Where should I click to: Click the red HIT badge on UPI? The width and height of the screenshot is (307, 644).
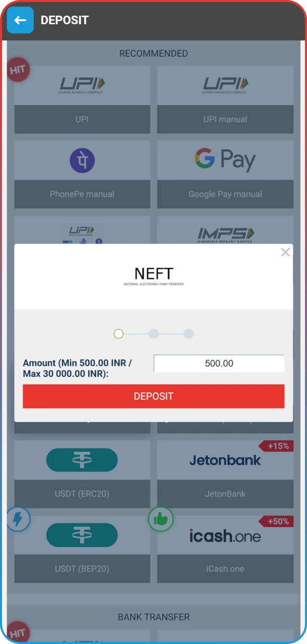coord(19,70)
